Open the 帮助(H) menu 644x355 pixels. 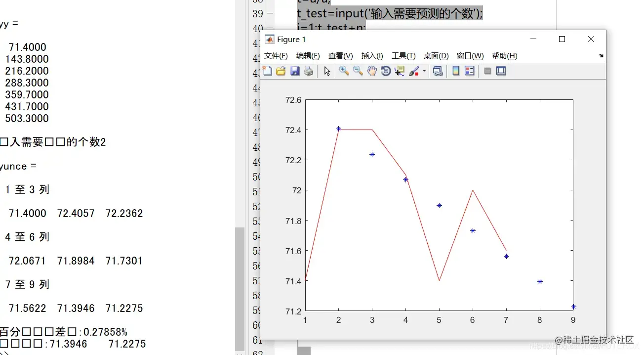click(504, 56)
